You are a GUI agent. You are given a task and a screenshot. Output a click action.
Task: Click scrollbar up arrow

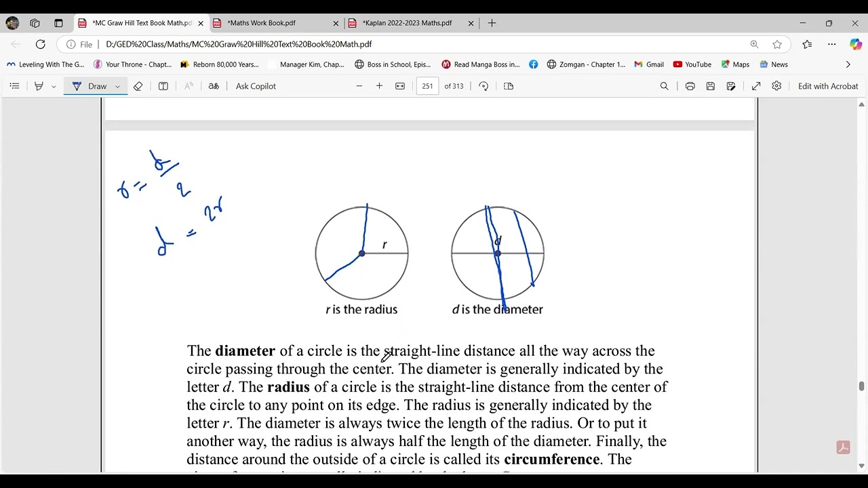861,104
